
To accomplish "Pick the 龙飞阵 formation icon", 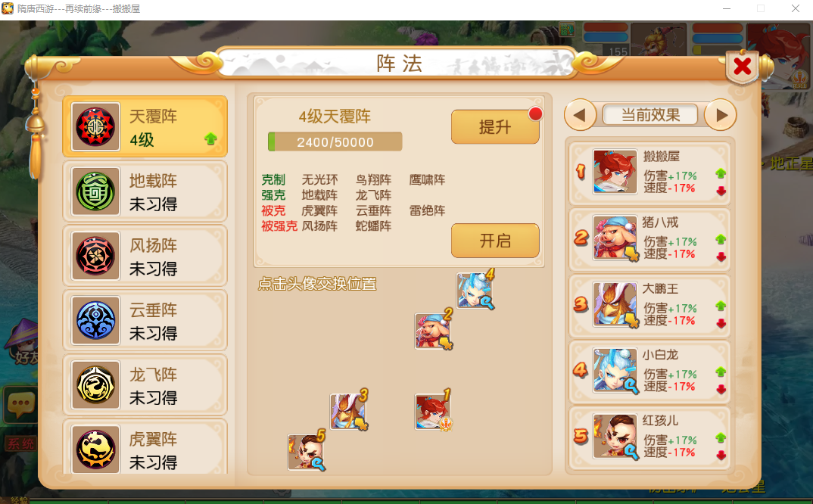I will pos(95,385).
